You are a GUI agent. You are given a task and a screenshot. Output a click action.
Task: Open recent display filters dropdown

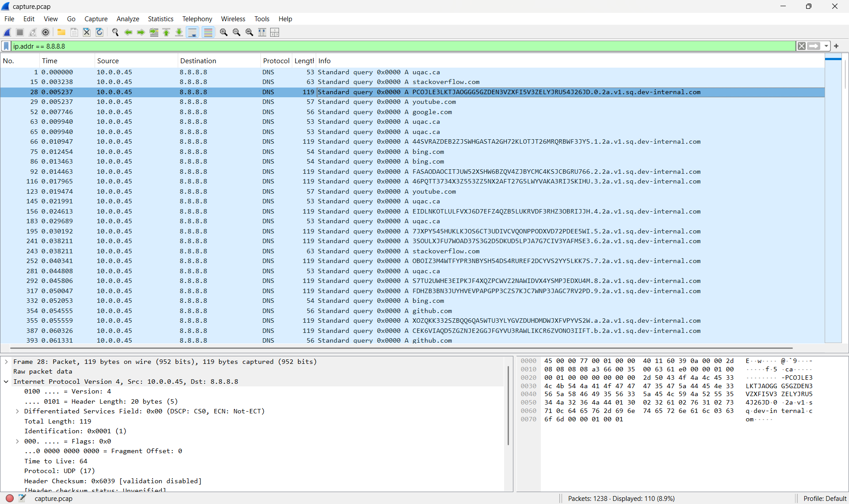pos(826,46)
